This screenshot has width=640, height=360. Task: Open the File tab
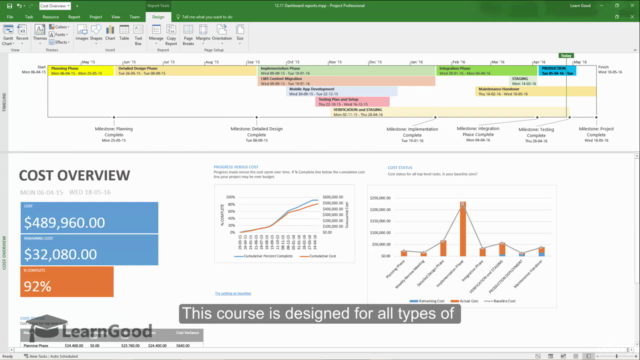point(10,17)
